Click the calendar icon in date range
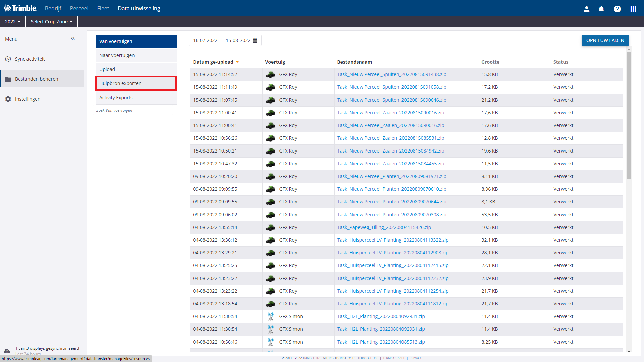The image size is (644, 362). (255, 40)
